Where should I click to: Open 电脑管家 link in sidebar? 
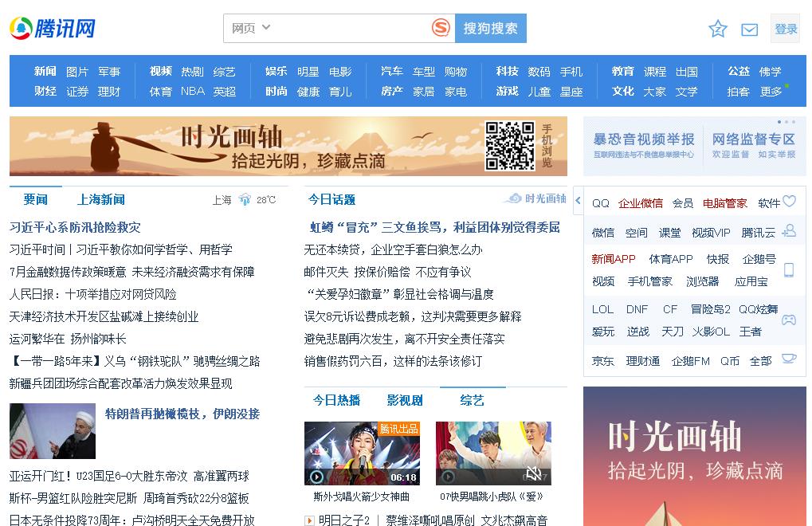pos(725,203)
